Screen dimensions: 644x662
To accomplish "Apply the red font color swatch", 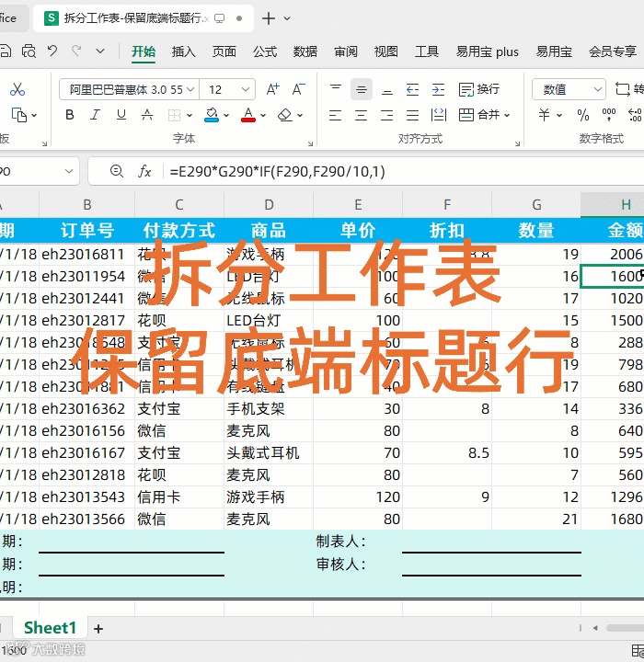I will 248,115.
